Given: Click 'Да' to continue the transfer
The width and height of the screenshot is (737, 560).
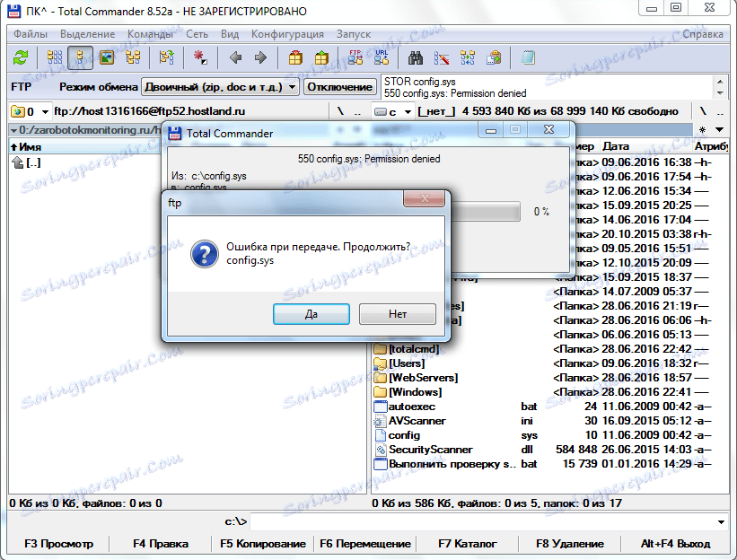Looking at the screenshot, I should coord(311,314).
